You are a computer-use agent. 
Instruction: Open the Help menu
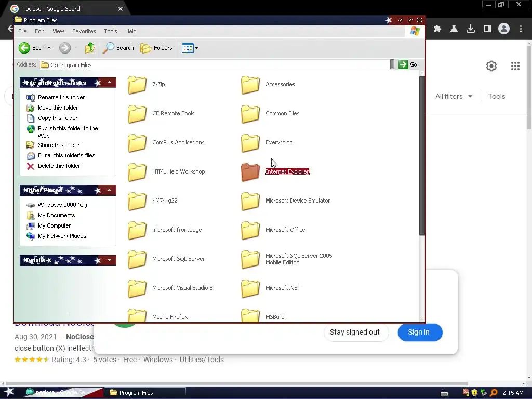(x=130, y=31)
